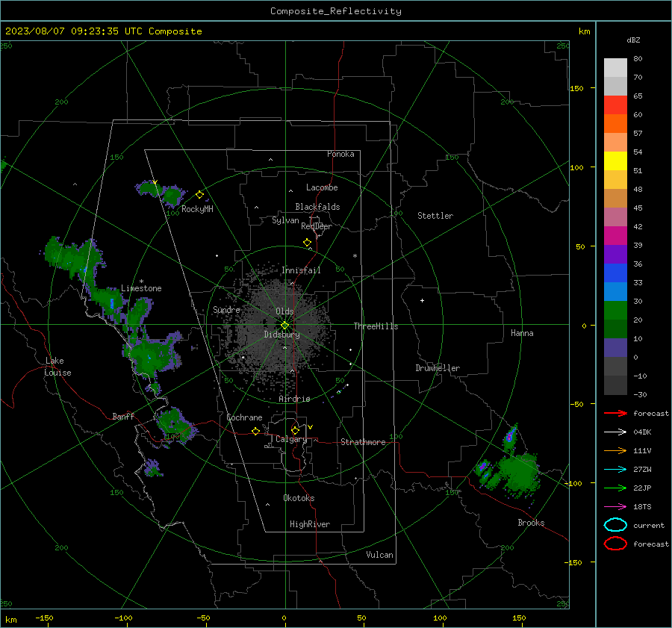Click the magenta 18TS arrow legend icon
This screenshot has height=628, width=672.
point(615,507)
